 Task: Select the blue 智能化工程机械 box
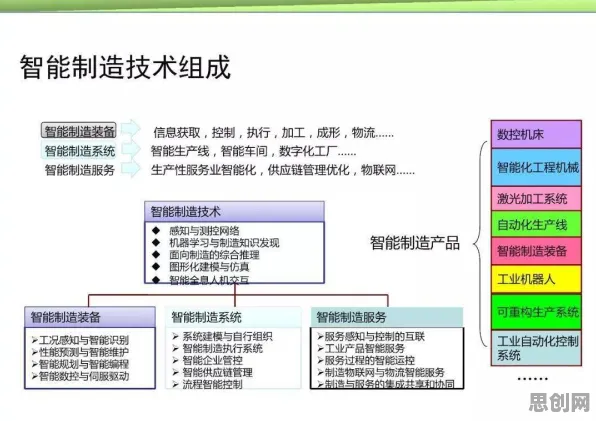point(536,167)
